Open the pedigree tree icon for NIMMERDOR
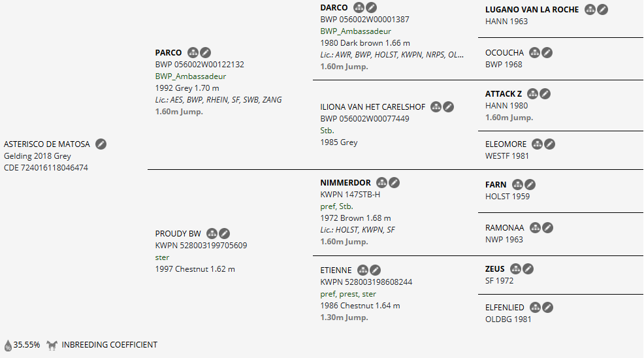 [382, 183]
